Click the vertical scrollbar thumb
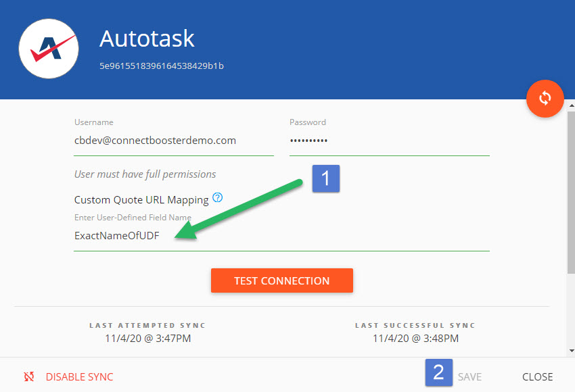This screenshot has height=392, width=575. (572, 193)
